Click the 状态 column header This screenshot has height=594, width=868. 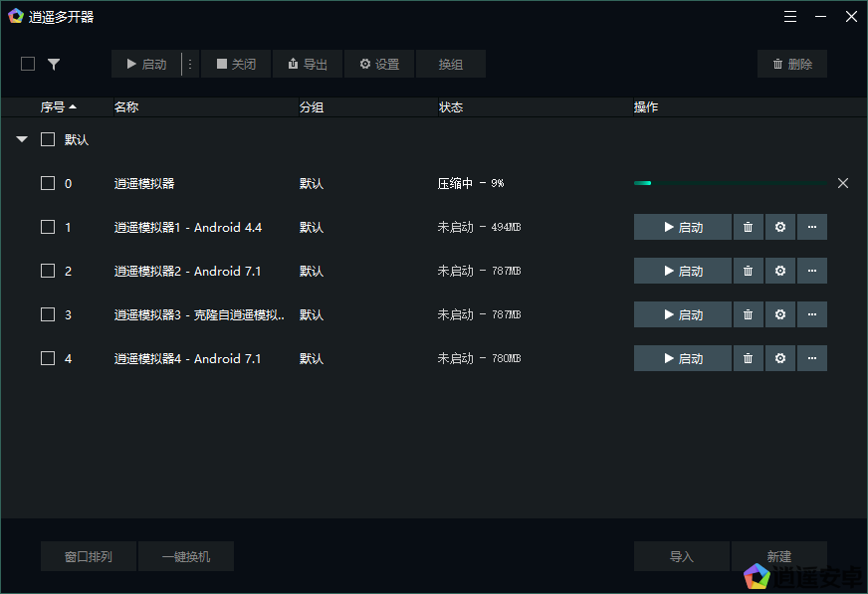(451, 106)
